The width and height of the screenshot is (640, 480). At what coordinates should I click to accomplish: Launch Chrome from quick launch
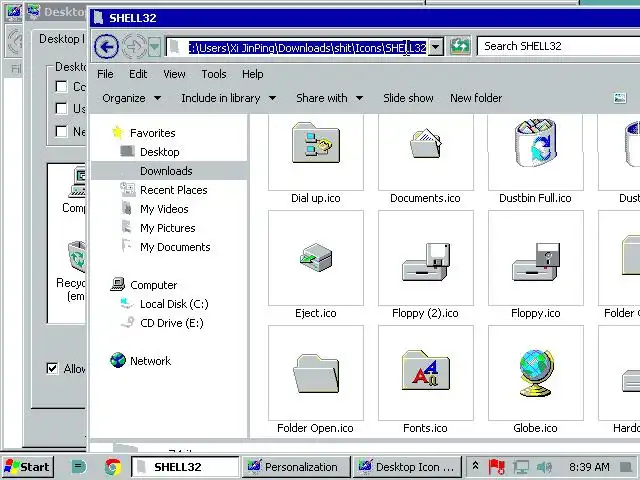click(x=113, y=467)
